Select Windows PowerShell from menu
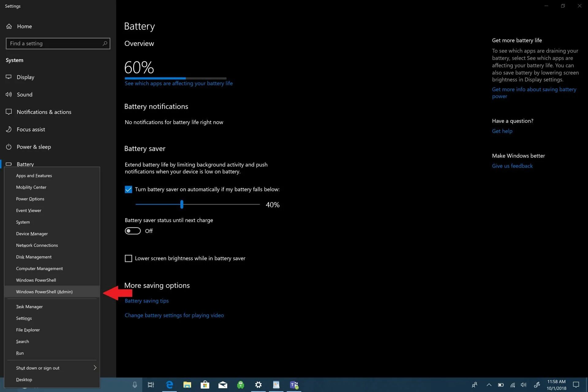588x392 pixels. (x=36, y=280)
